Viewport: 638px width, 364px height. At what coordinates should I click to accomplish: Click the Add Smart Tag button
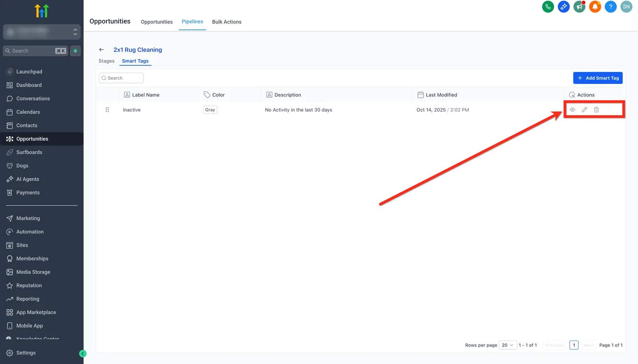pos(598,78)
